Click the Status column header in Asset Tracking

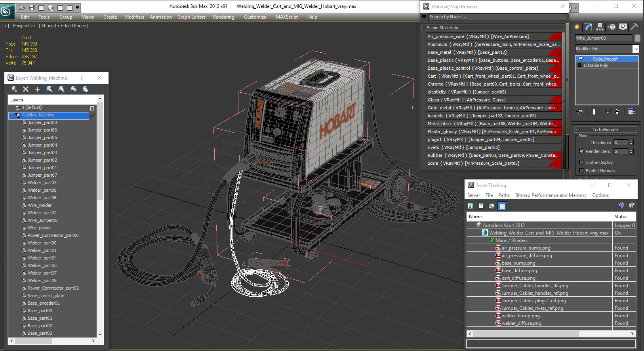(624, 217)
